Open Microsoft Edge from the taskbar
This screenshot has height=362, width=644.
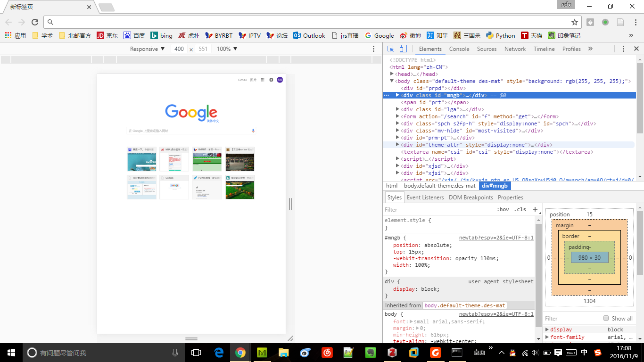(x=219, y=353)
